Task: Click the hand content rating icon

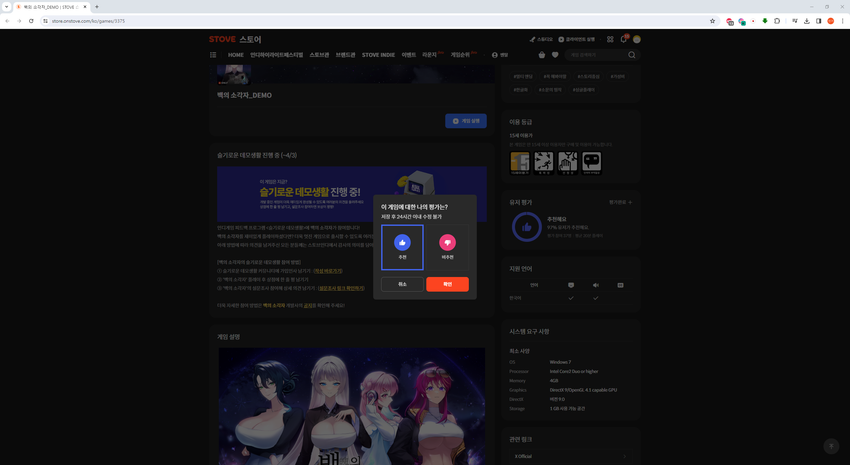Action: pos(568,163)
